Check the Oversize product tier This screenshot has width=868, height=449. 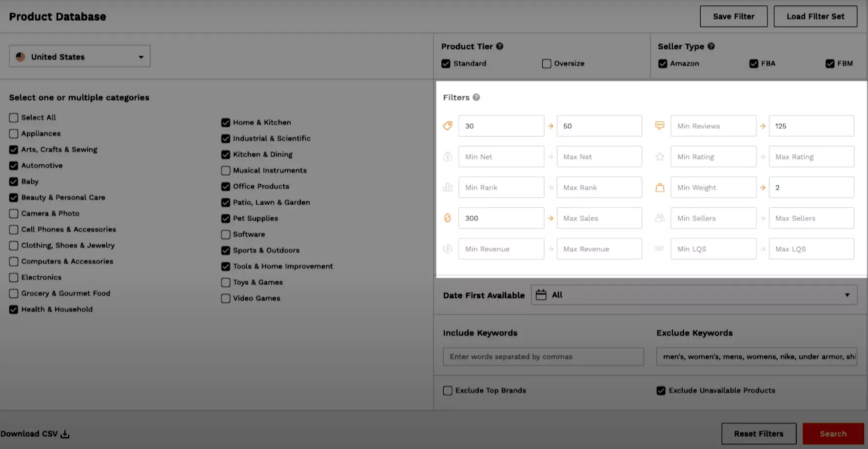(x=547, y=63)
